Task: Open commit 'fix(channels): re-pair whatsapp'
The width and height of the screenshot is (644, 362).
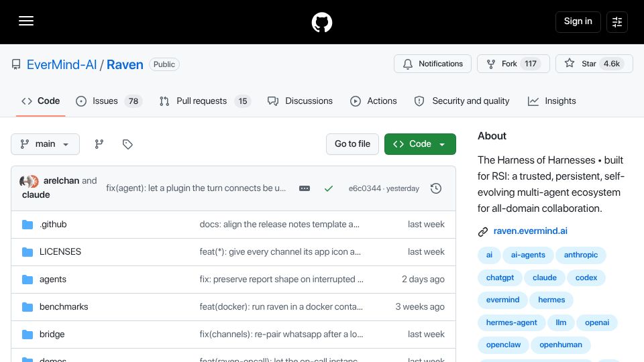Action: click(281, 335)
